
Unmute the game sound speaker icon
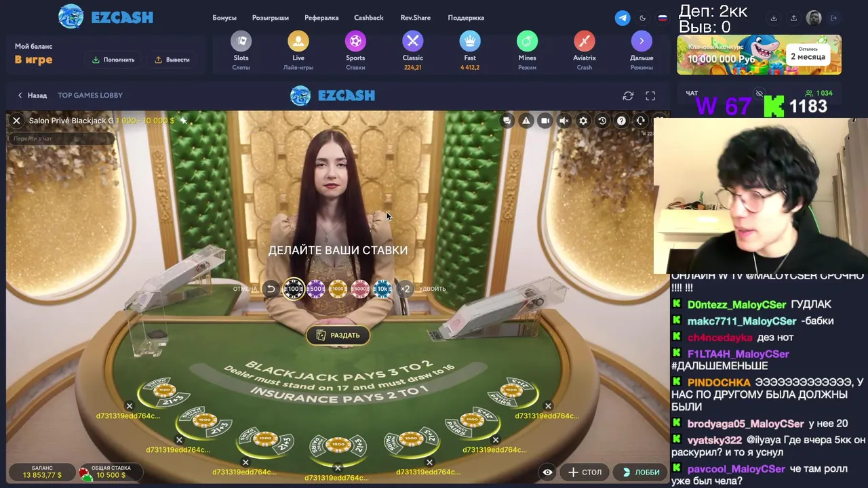click(564, 121)
